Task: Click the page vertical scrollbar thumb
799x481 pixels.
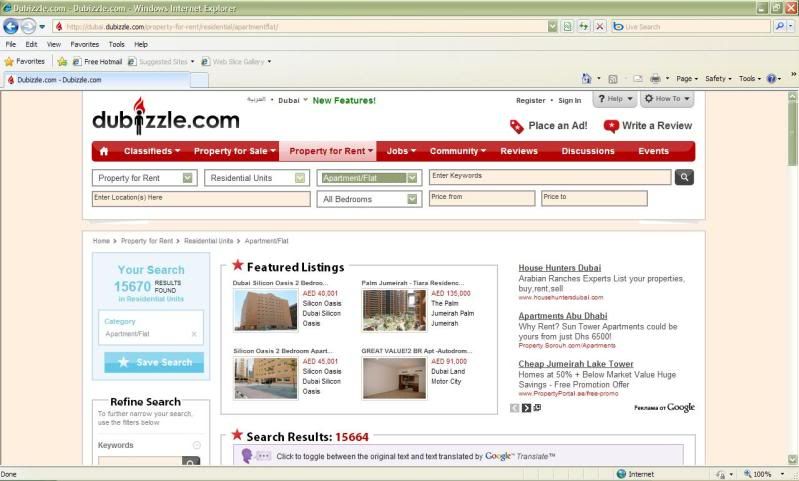Action: point(792,134)
